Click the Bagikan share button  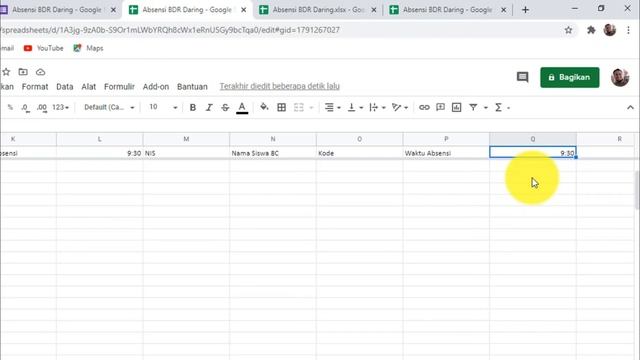pyautogui.click(x=570, y=77)
